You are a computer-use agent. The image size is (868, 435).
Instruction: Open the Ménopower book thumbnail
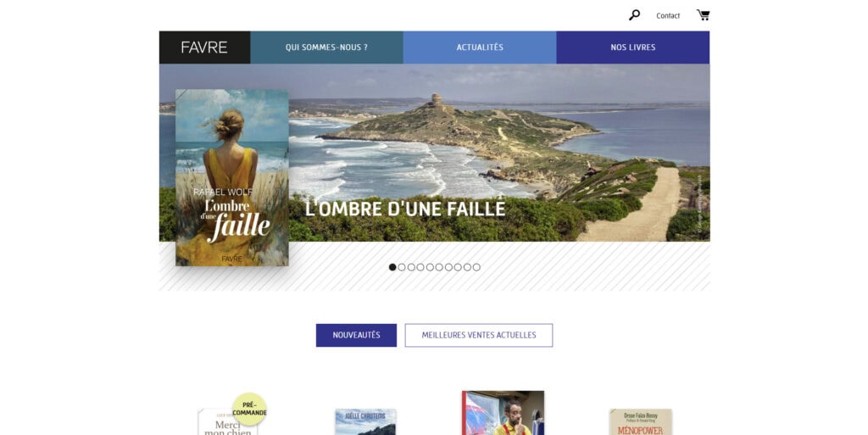pyautogui.click(x=641, y=422)
